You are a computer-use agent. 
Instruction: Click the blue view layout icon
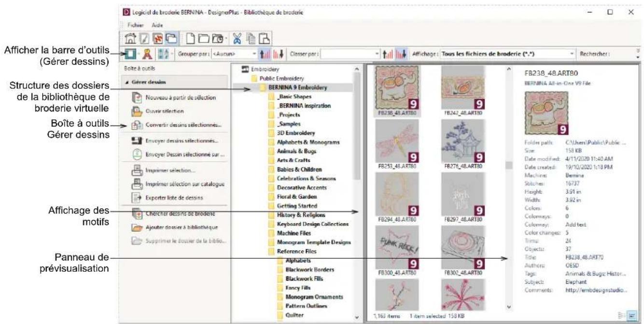pyautogui.click(x=164, y=54)
